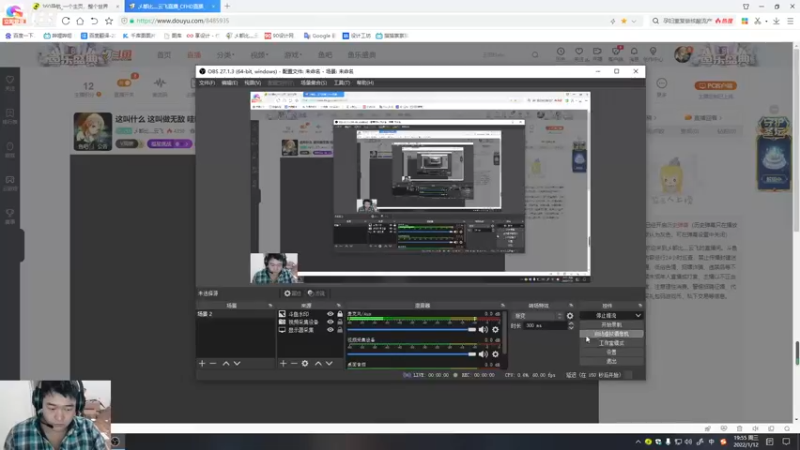Viewport: 800px width, 450px height.
Task: Open source properties gear in the Sources toolbar
Action: [305, 363]
